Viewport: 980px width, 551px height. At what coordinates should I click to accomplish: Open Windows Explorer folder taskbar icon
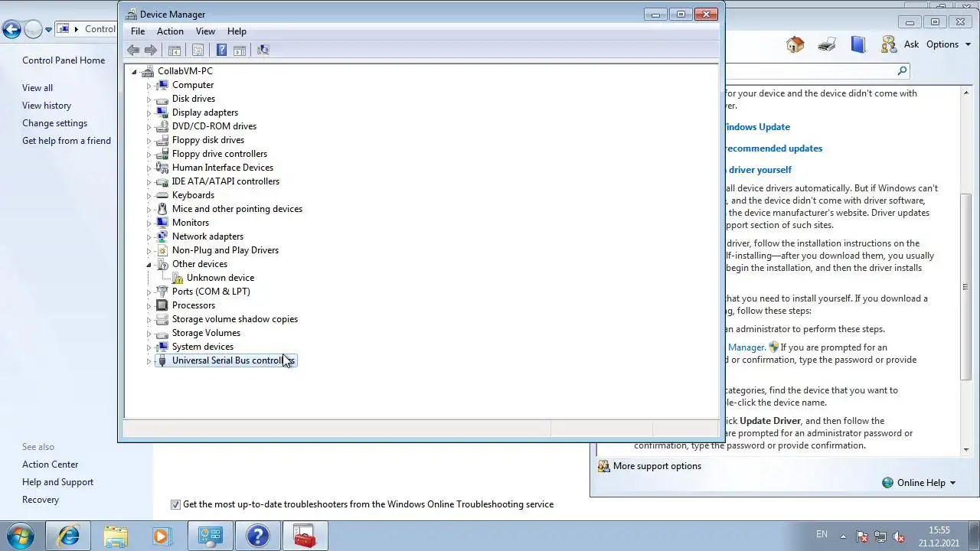(x=116, y=536)
